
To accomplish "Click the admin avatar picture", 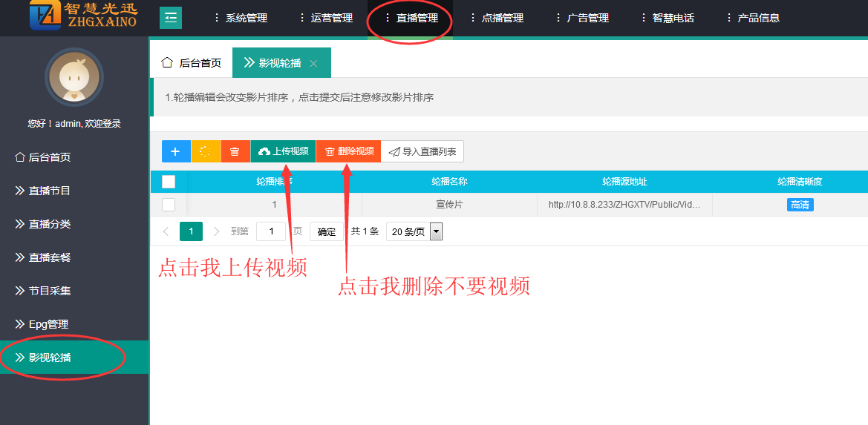I will click(74, 77).
